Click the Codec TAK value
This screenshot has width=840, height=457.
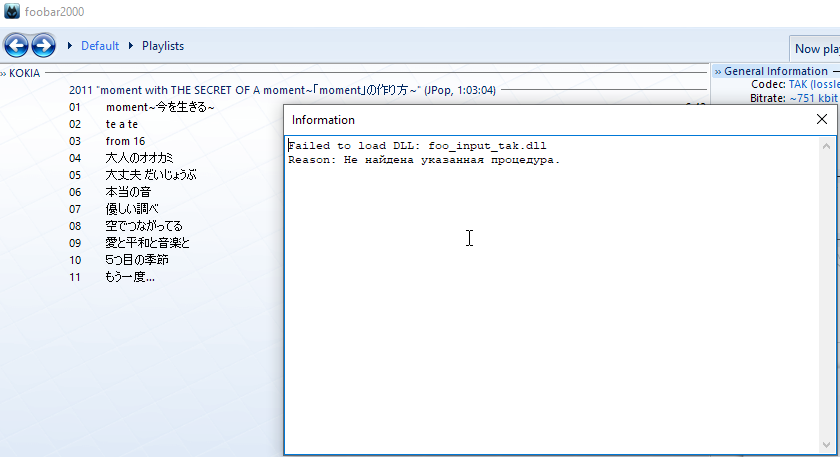(x=814, y=84)
